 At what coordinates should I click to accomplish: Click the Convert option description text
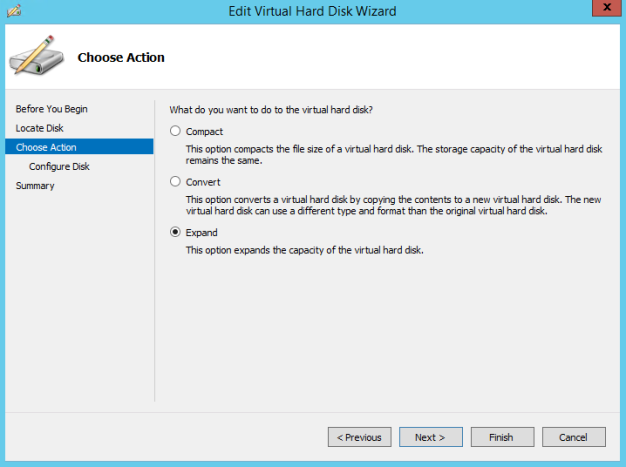tap(394, 204)
